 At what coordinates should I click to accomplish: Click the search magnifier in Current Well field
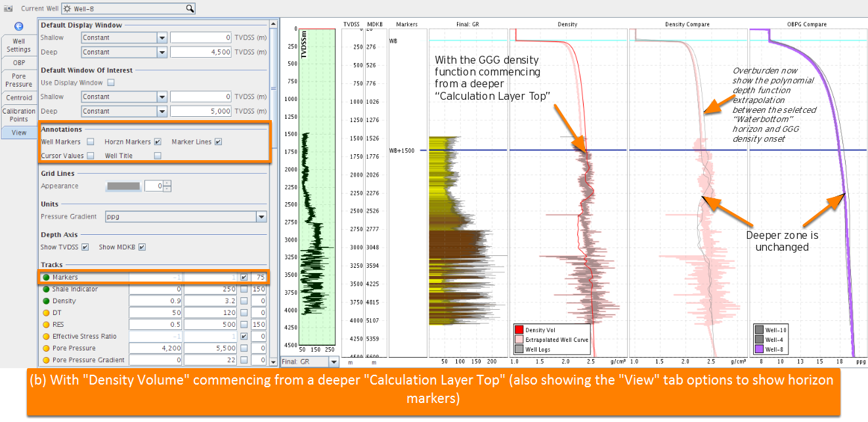190,9
